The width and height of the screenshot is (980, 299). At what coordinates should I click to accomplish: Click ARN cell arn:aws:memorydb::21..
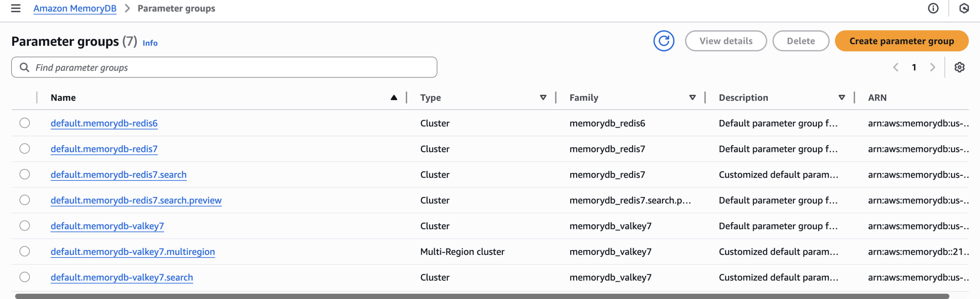click(x=918, y=252)
